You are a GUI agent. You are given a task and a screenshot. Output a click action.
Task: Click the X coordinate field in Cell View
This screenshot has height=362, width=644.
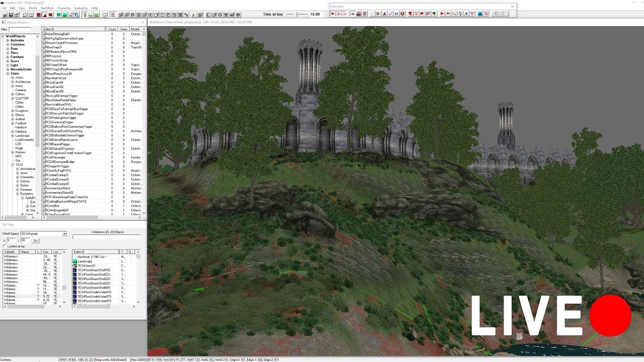pyautogui.click(x=12, y=240)
